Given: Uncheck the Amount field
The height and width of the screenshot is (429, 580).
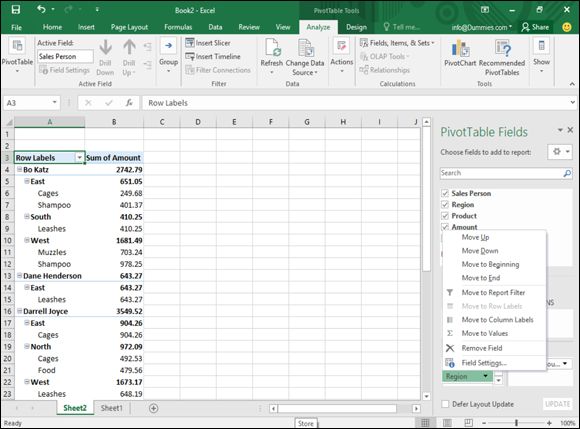Looking at the screenshot, I should [445, 227].
